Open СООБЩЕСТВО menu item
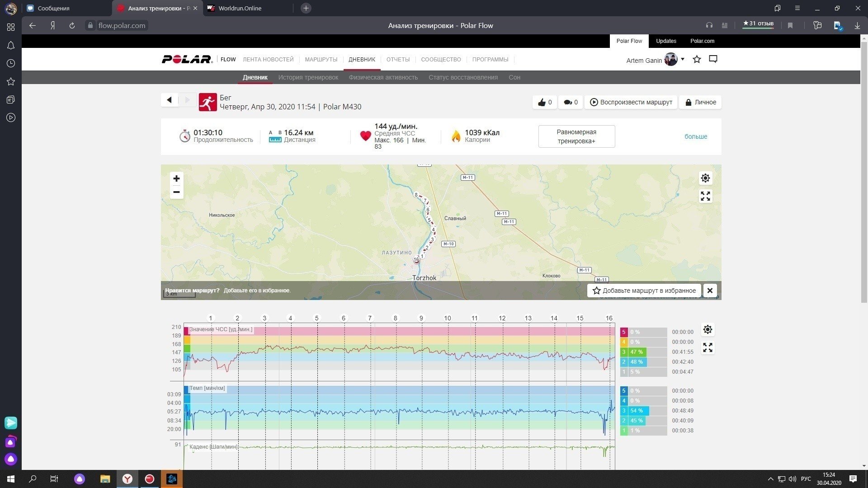This screenshot has height=488, width=868. coord(441,60)
